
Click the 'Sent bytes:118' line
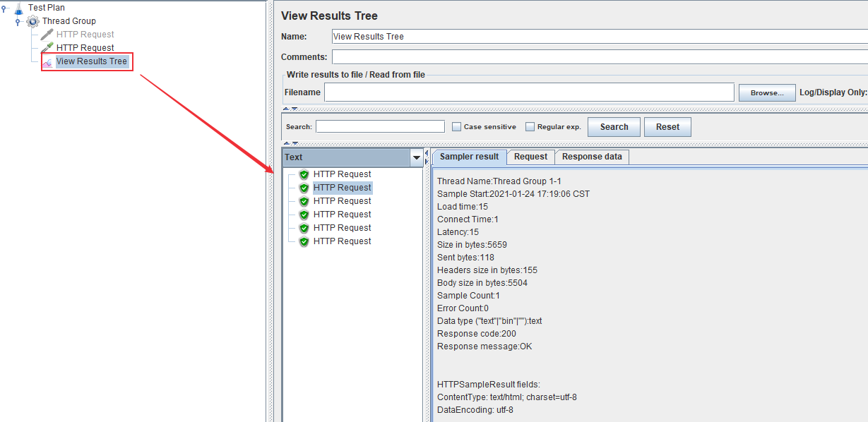pyautogui.click(x=465, y=258)
